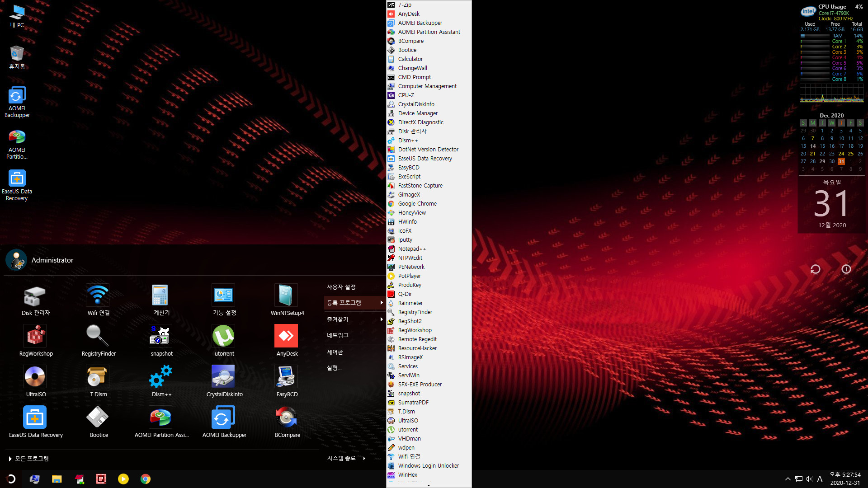The width and height of the screenshot is (868, 488).
Task: Click the power shutdown icon on desktop
Action: coord(846,269)
